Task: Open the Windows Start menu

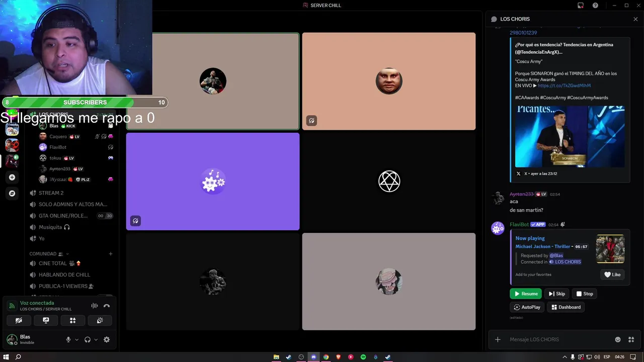Action: pyautogui.click(x=6, y=357)
